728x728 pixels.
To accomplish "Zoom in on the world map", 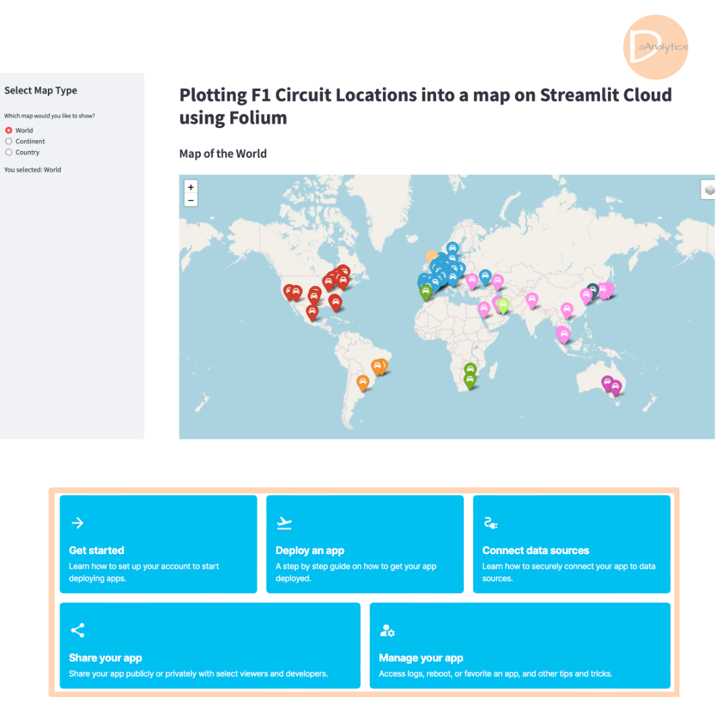I will pos(191,187).
